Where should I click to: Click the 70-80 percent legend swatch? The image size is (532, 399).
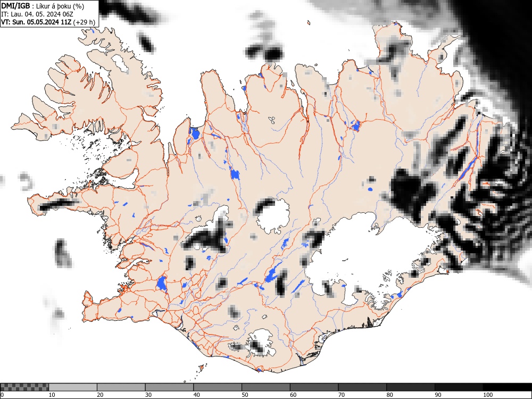(362, 387)
